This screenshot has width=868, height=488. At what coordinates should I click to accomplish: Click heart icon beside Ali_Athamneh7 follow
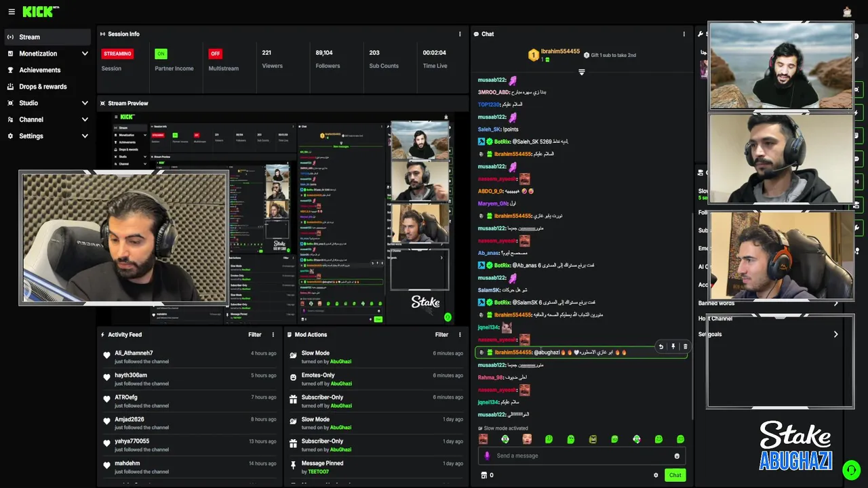tap(106, 355)
